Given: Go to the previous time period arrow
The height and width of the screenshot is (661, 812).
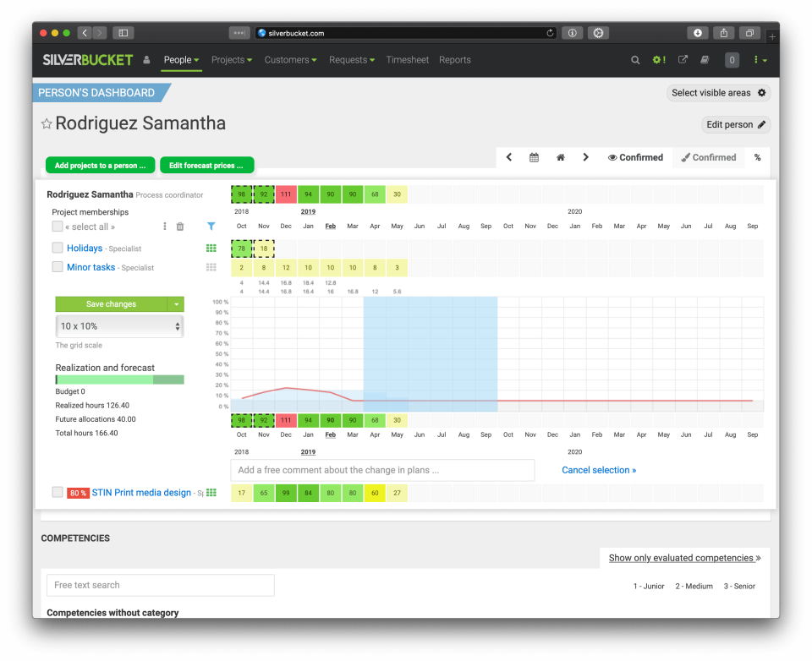Looking at the screenshot, I should [x=508, y=157].
